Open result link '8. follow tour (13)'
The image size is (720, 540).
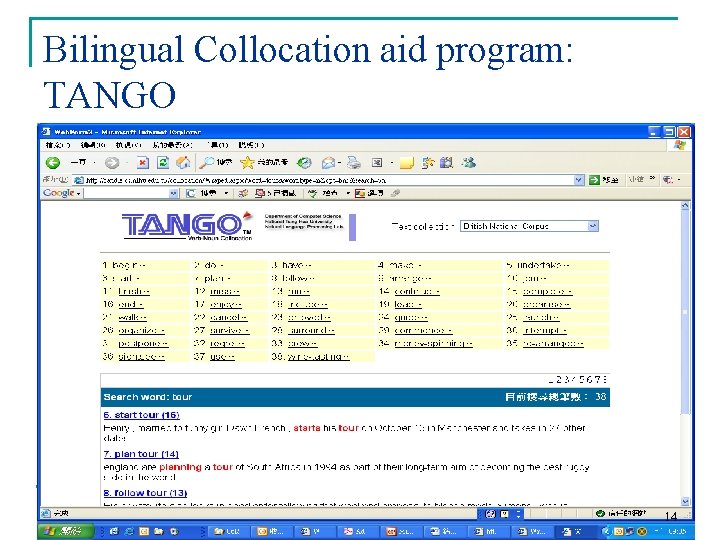(x=145, y=493)
